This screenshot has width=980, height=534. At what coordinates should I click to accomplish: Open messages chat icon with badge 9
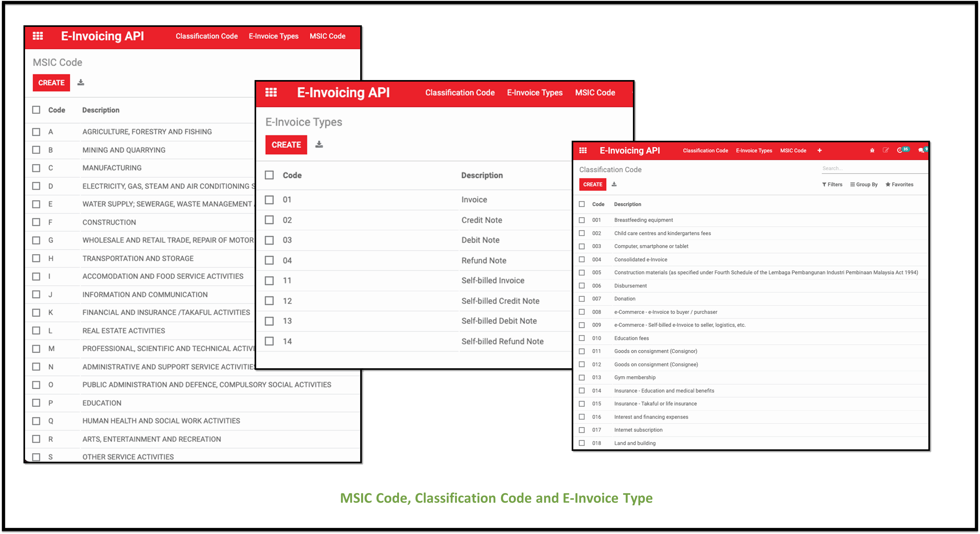coord(923,150)
